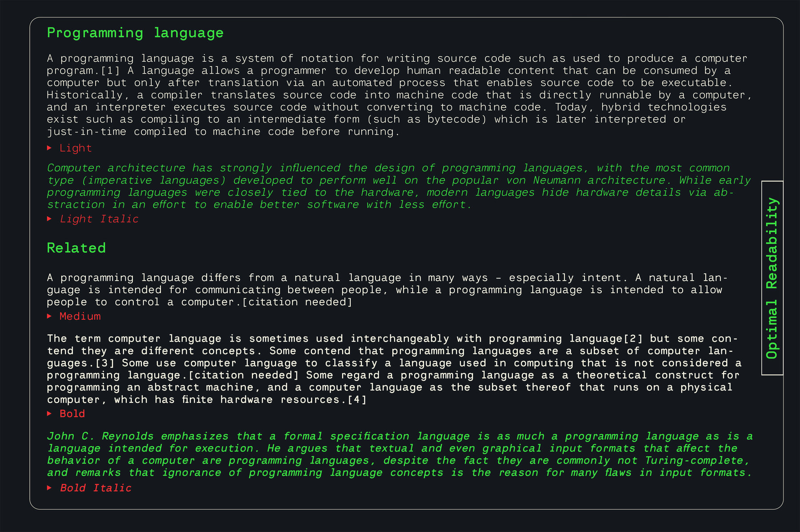Click the red Light weight label text
This screenshot has height=532, width=800.
coord(76,148)
